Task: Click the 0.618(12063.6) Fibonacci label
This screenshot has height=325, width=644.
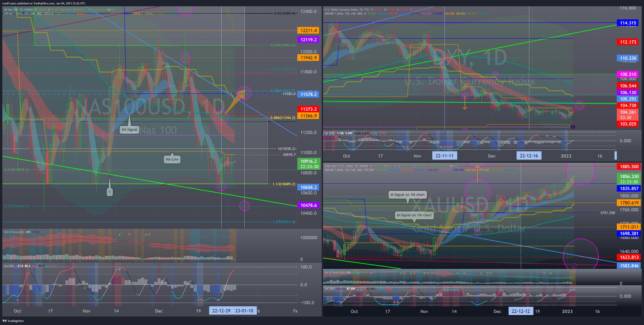Action: [x=283, y=45]
